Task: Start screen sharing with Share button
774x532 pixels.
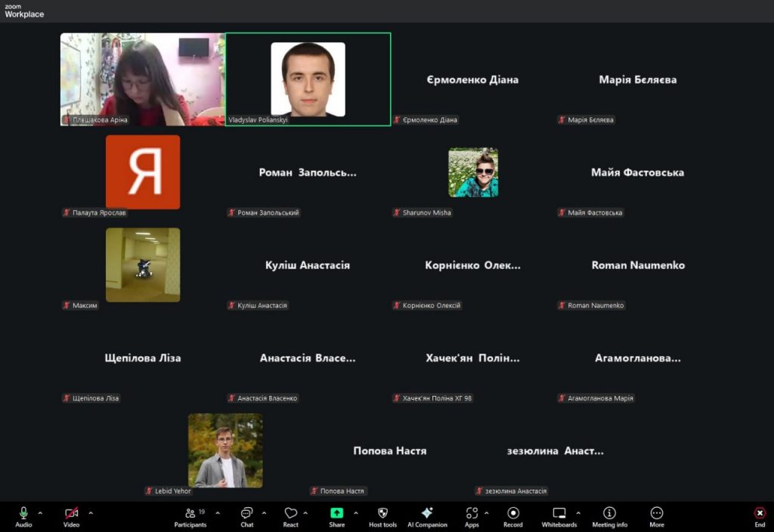Action: tap(336, 516)
